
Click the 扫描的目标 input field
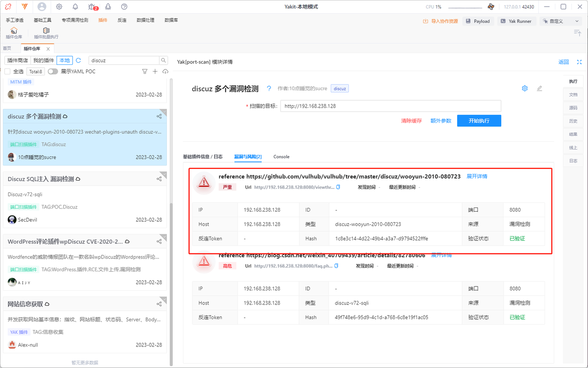click(391, 106)
